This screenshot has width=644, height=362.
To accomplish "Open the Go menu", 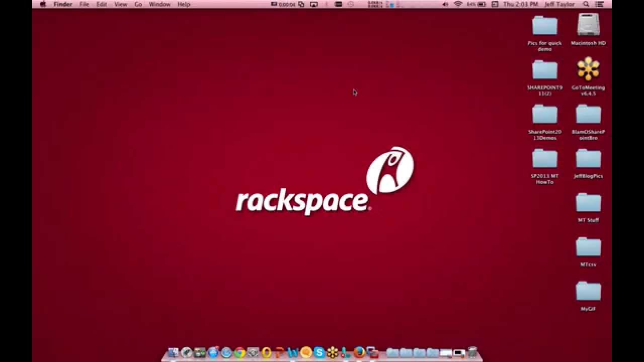I will [x=138, y=4].
